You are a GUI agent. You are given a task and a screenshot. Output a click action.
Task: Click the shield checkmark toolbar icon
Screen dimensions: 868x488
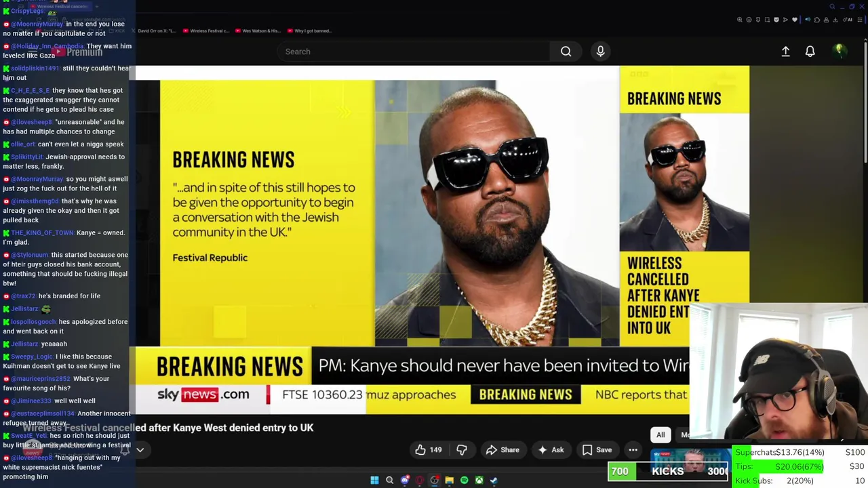[x=776, y=20]
